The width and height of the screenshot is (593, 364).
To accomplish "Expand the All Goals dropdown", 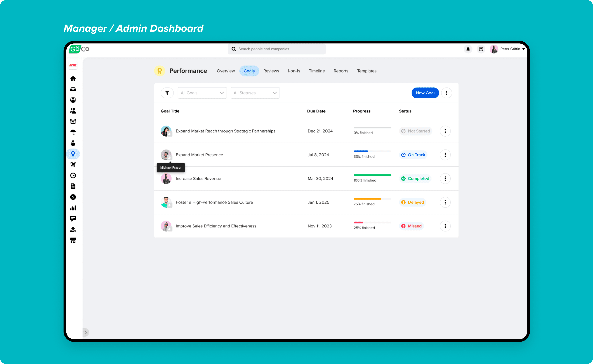I will pos(202,93).
